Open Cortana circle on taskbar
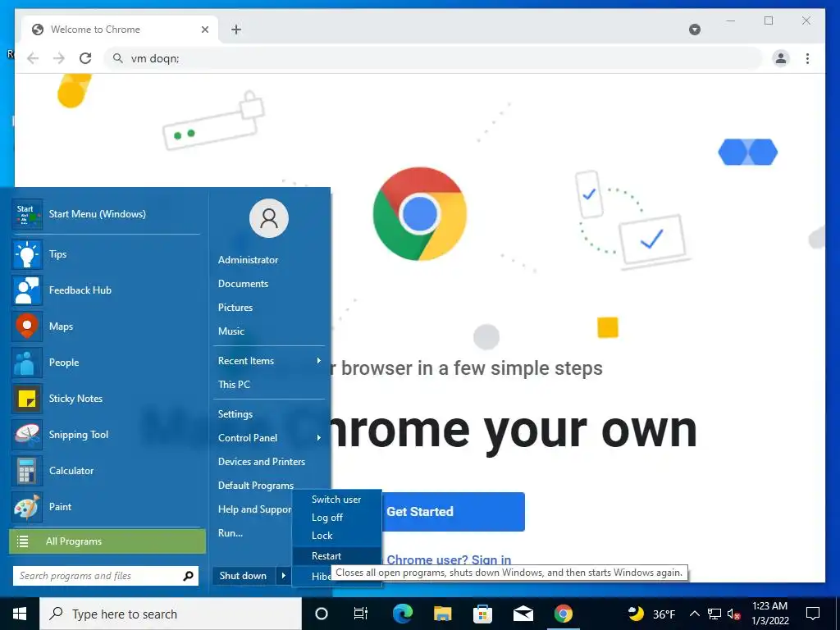The image size is (840, 630). (x=321, y=614)
